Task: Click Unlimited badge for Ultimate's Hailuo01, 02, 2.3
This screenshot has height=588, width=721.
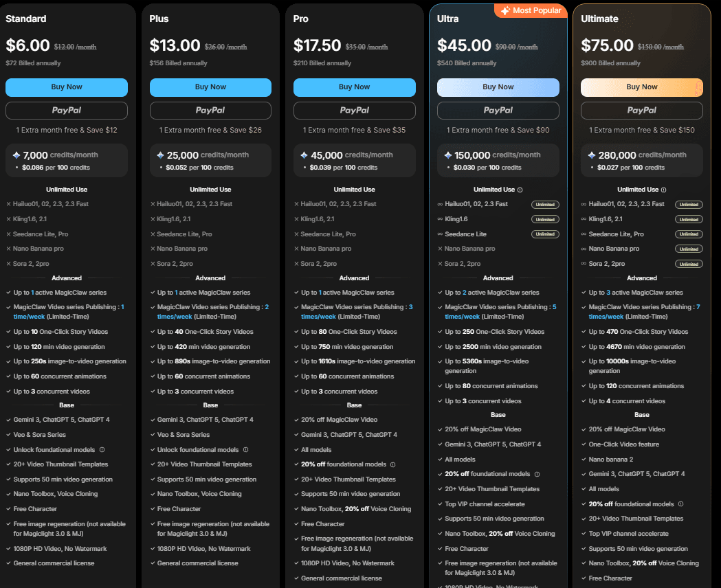Action: (x=689, y=205)
